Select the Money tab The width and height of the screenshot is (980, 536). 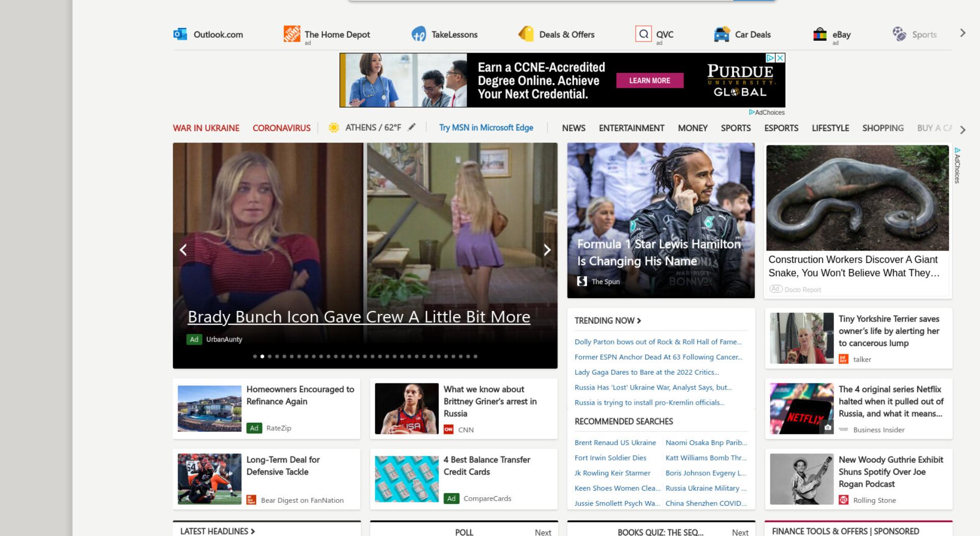(693, 128)
